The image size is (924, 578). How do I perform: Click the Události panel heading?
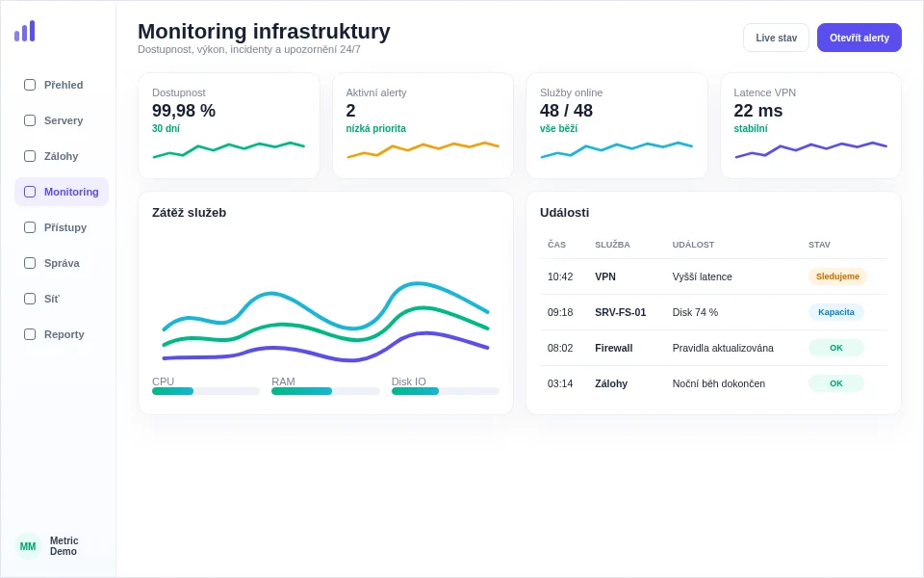[565, 212]
